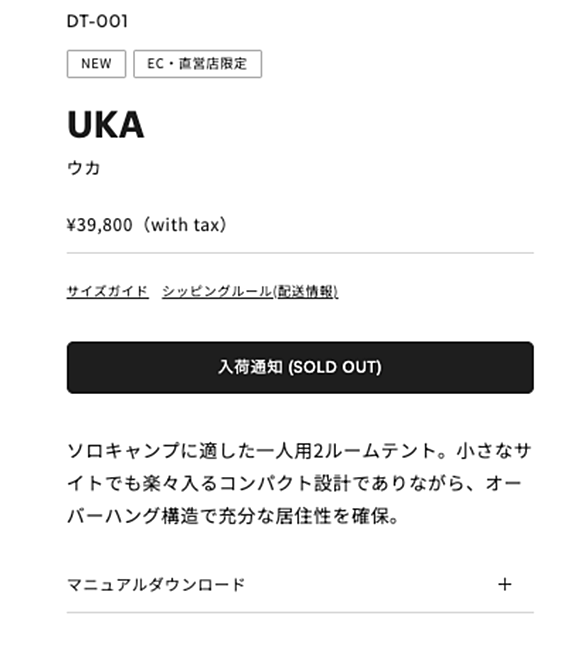Click description line starting ソロキャンプに適した

[x=299, y=450]
